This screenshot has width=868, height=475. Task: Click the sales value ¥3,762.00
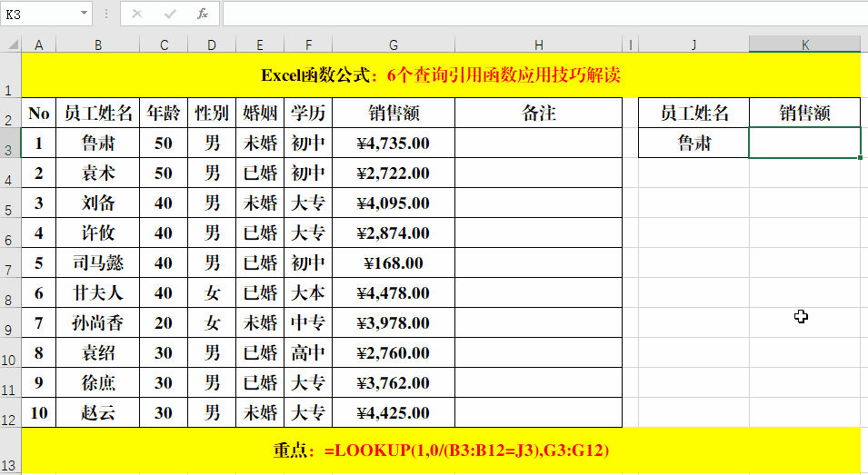[394, 382]
